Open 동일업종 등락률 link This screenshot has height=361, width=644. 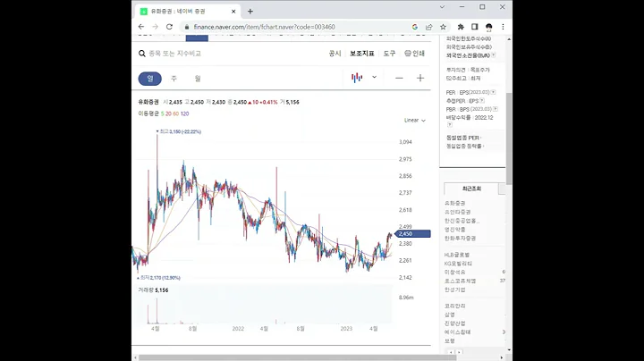(465, 146)
